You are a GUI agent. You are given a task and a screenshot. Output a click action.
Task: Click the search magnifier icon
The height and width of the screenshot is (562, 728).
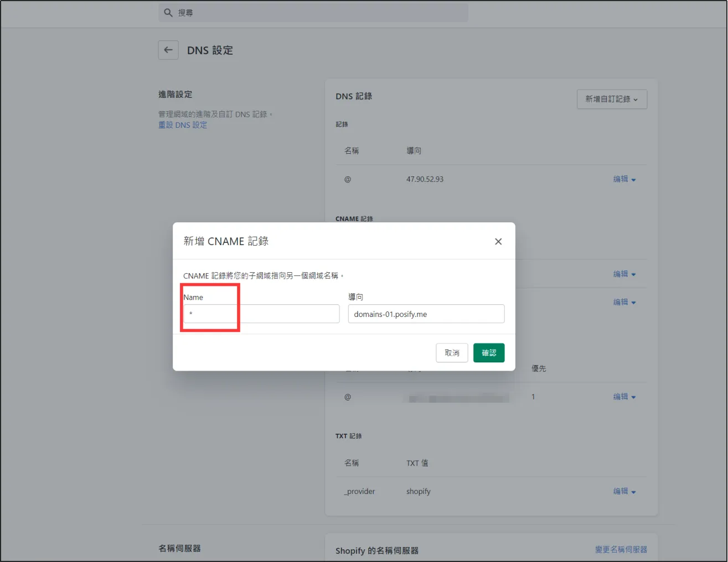click(x=168, y=13)
